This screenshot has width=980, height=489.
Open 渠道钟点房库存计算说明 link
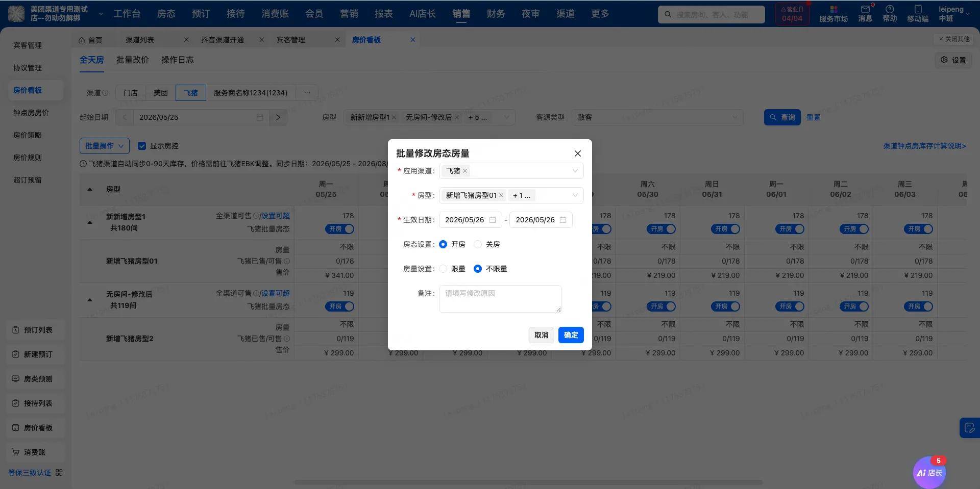click(924, 146)
